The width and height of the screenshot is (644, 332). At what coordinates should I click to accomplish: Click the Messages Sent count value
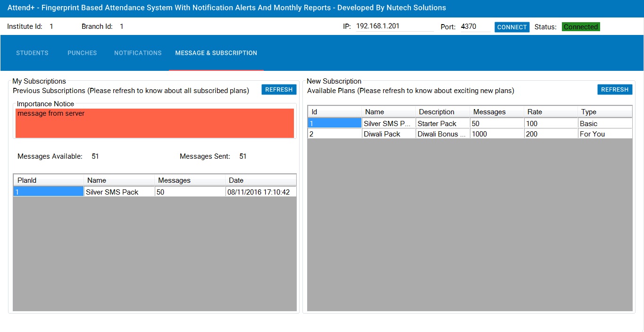tap(243, 156)
